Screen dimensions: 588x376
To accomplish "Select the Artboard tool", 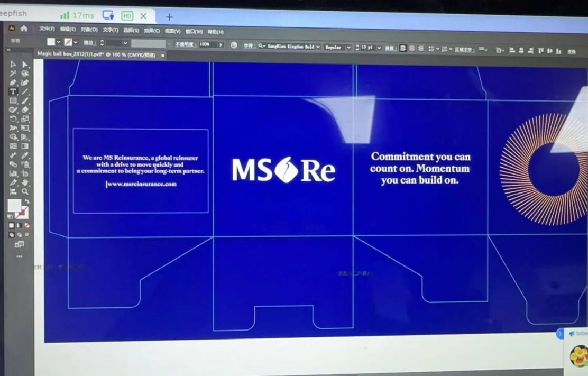I will click(25, 173).
